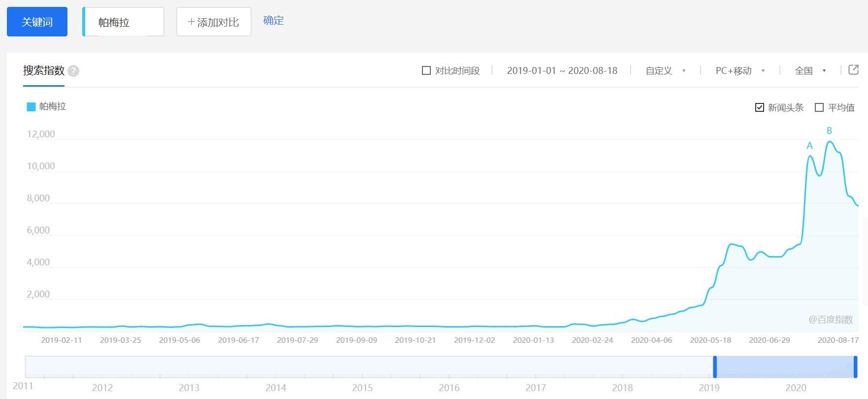
Task: Click the export share icon at top right
Action: 853,70
